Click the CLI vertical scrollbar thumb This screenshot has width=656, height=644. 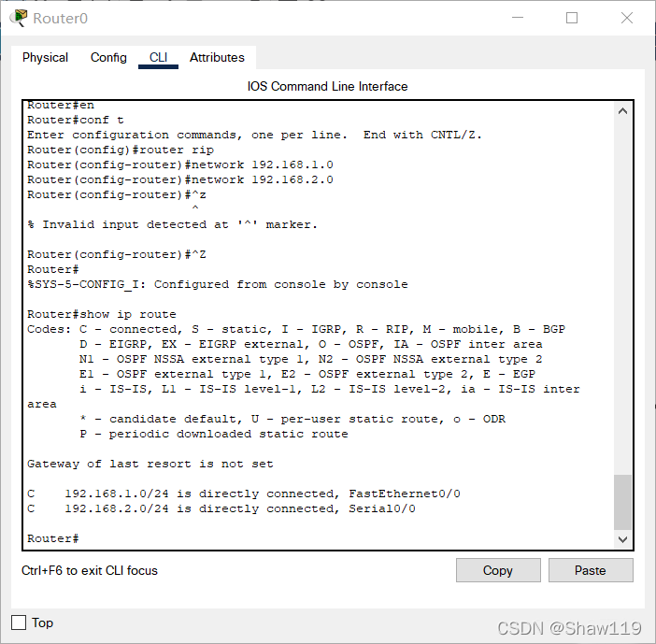click(622, 502)
